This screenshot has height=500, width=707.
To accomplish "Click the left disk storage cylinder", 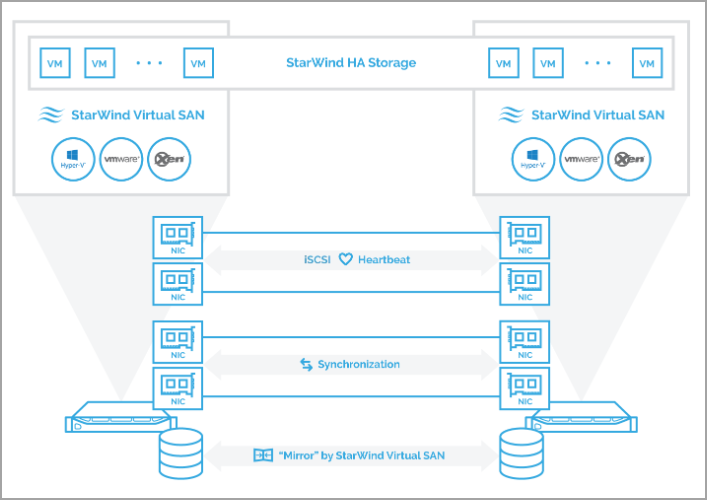I will (x=181, y=454).
